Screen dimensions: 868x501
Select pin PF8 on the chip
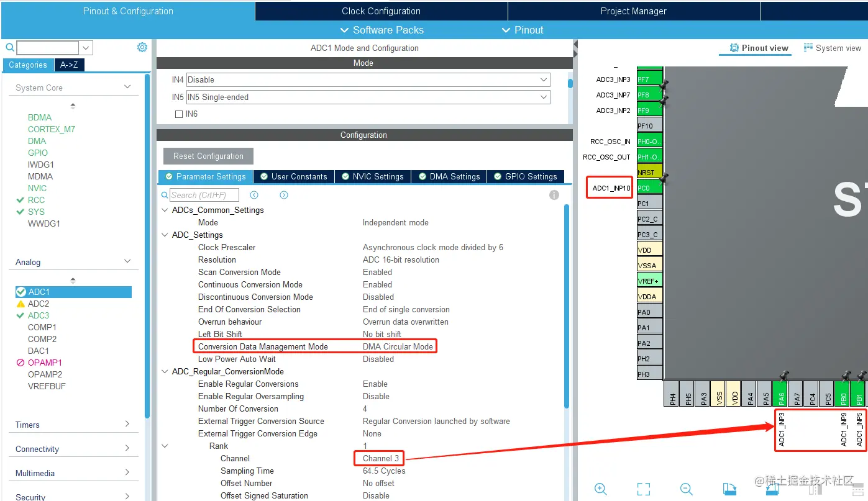tap(649, 95)
